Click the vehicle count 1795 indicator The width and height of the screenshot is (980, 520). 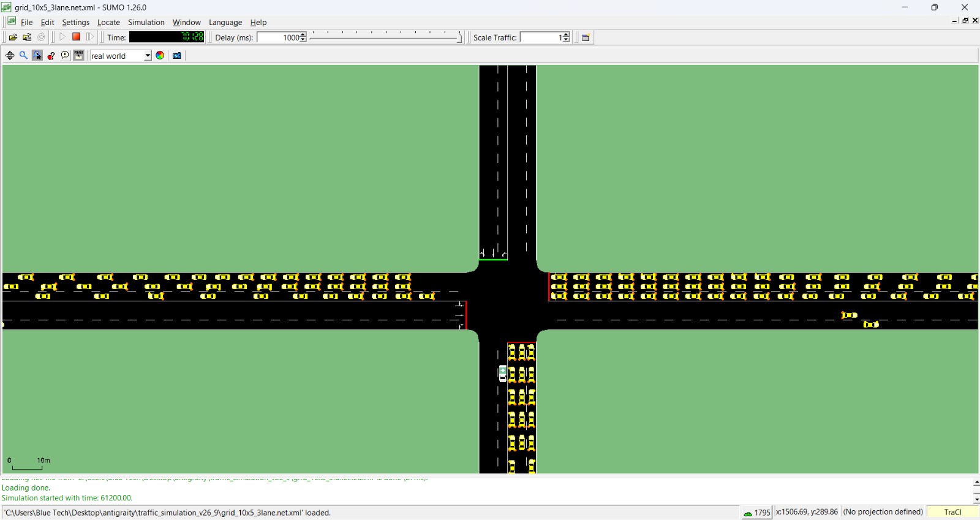(x=757, y=513)
